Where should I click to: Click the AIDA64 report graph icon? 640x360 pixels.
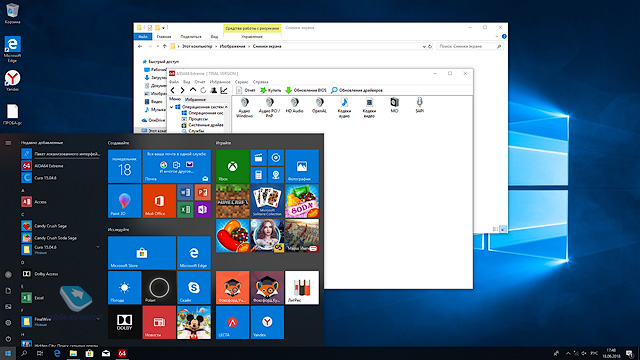[224, 90]
